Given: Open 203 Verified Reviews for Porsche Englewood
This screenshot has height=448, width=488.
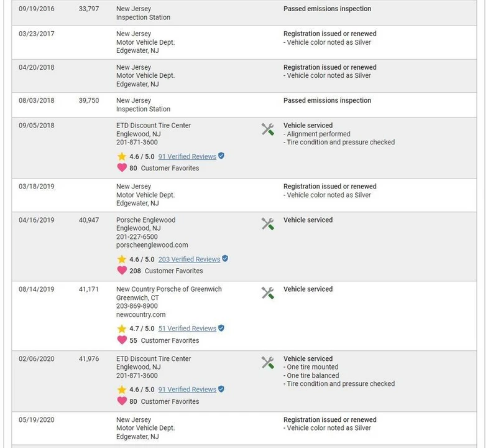Looking at the screenshot, I should (x=189, y=259).
